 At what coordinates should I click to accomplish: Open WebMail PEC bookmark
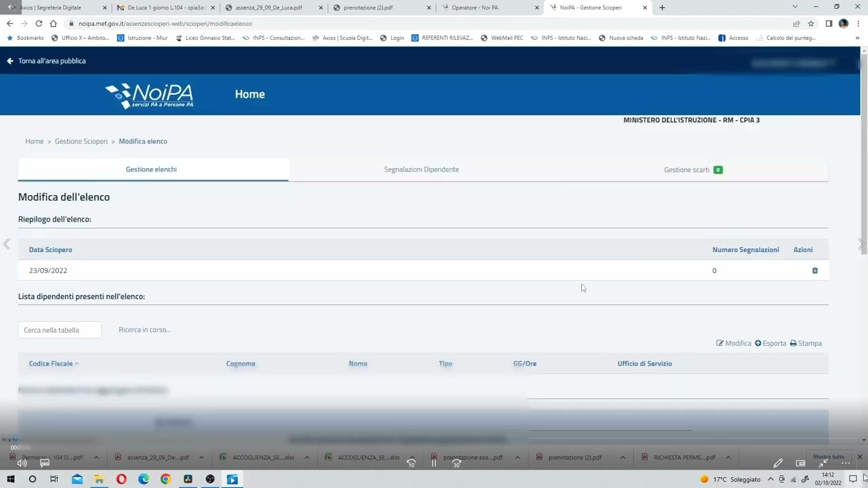coord(502,38)
